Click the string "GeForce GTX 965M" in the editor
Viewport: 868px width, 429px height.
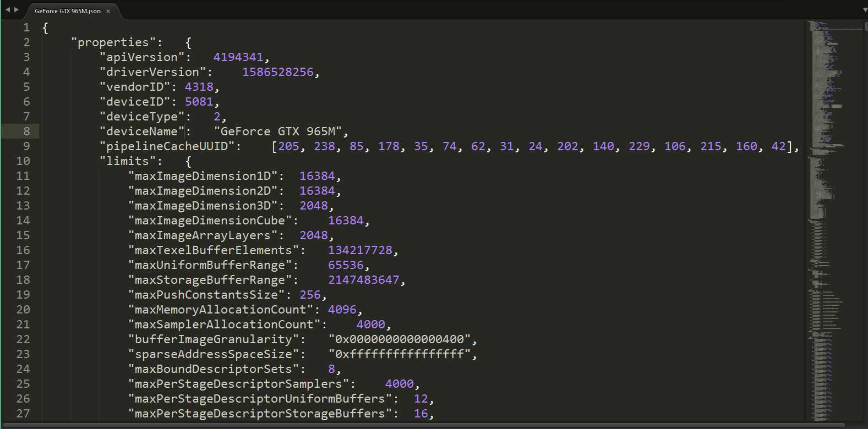pos(278,131)
